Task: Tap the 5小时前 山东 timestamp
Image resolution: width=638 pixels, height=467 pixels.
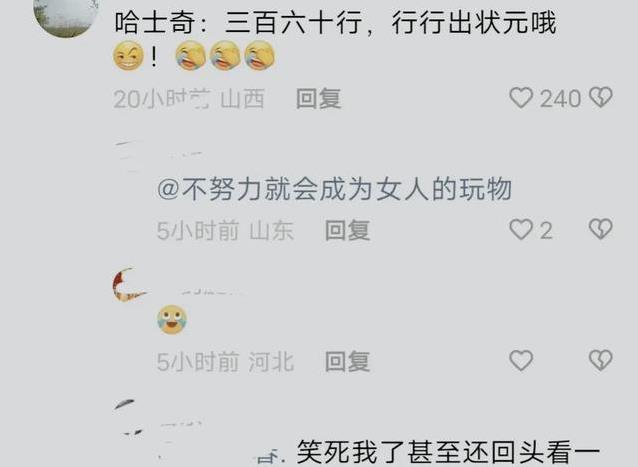Action: (x=225, y=230)
